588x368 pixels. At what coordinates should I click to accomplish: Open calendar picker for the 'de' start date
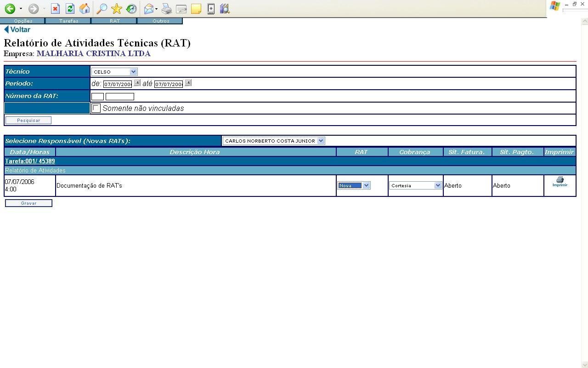[x=137, y=83]
